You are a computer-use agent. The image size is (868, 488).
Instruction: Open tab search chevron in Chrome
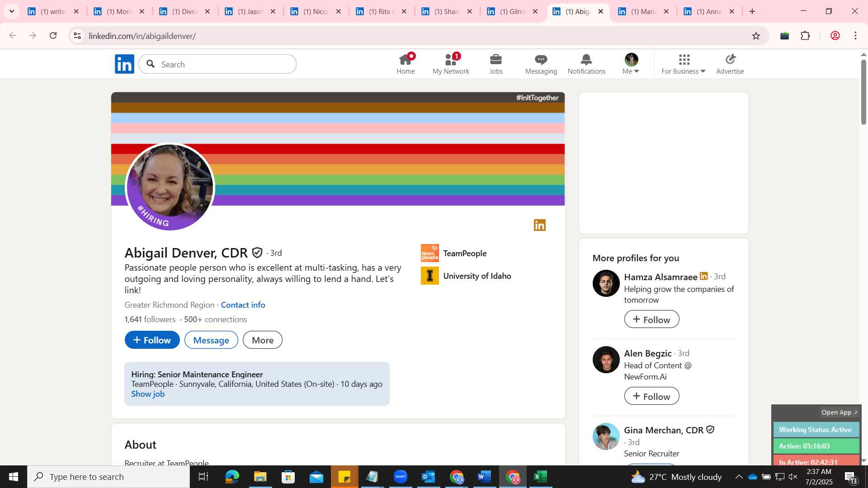(x=12, y=11)
